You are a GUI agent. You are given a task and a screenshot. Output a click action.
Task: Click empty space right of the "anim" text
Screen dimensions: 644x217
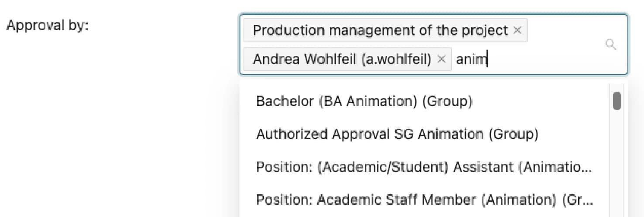pos(545,59)
